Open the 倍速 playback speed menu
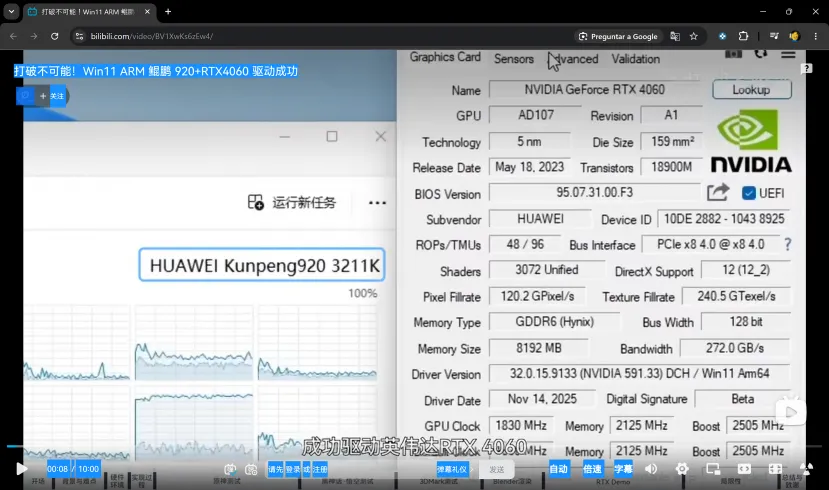829x490 pixels. point(592,468)
